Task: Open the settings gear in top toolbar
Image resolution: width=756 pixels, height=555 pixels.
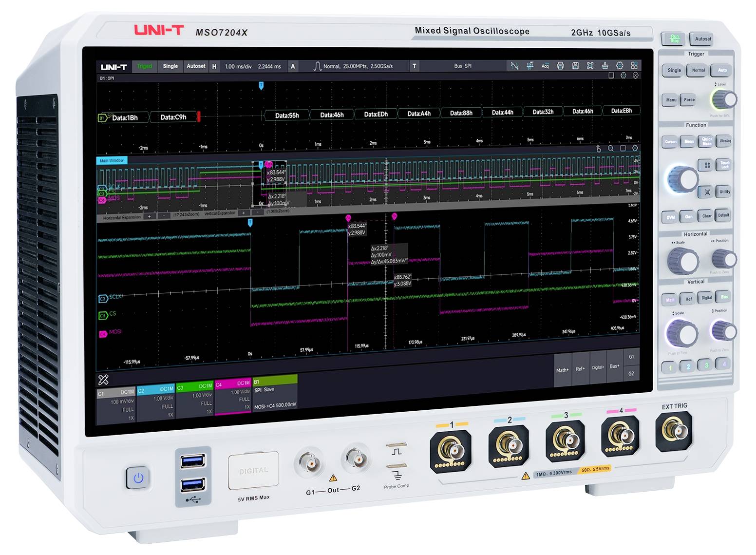Action: click(x=620, y=65)
